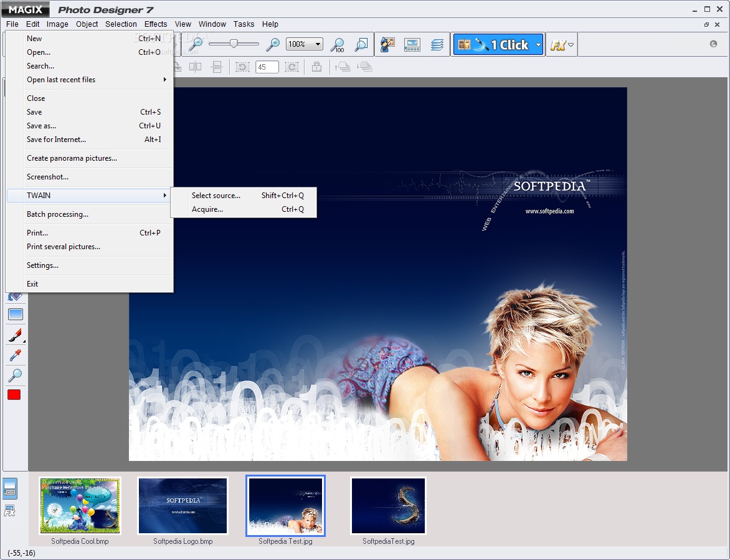Choose Exit from the File menu
This screenshot has width=730, height=560.
coord(90,284)
